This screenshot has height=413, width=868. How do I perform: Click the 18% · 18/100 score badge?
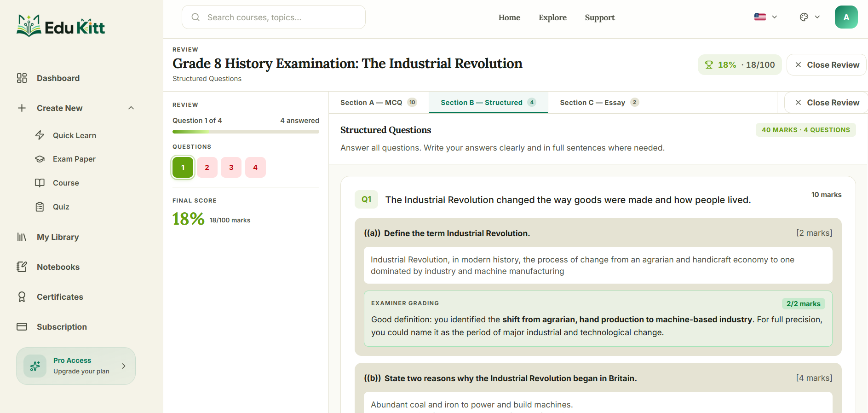coord(740,65)
